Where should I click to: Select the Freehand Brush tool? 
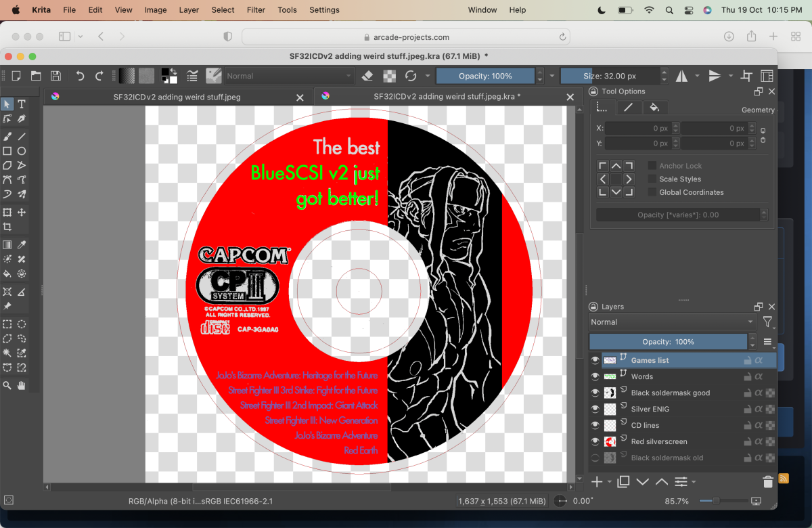click(7, 136)
